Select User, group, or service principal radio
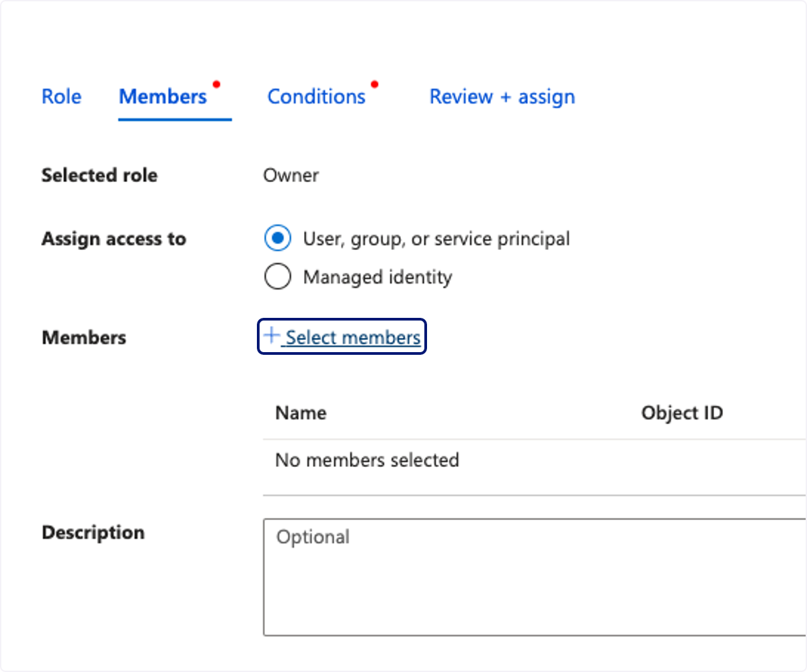Screen dimensions: 807x672 (278, 239)
